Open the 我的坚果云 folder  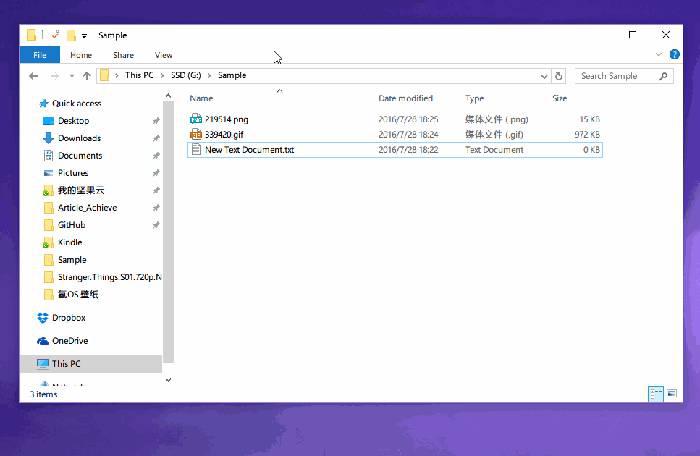coord(81,190)
